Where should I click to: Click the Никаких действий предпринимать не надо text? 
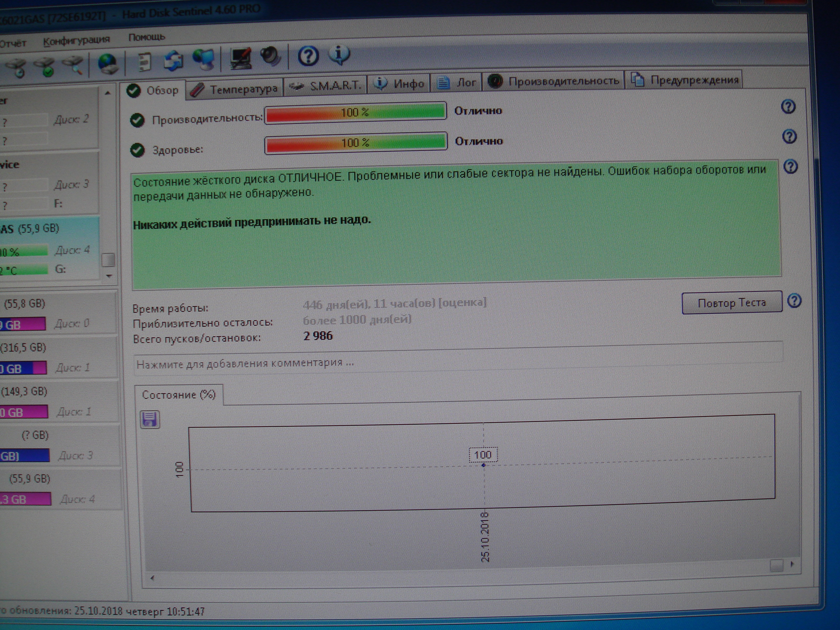252,222
